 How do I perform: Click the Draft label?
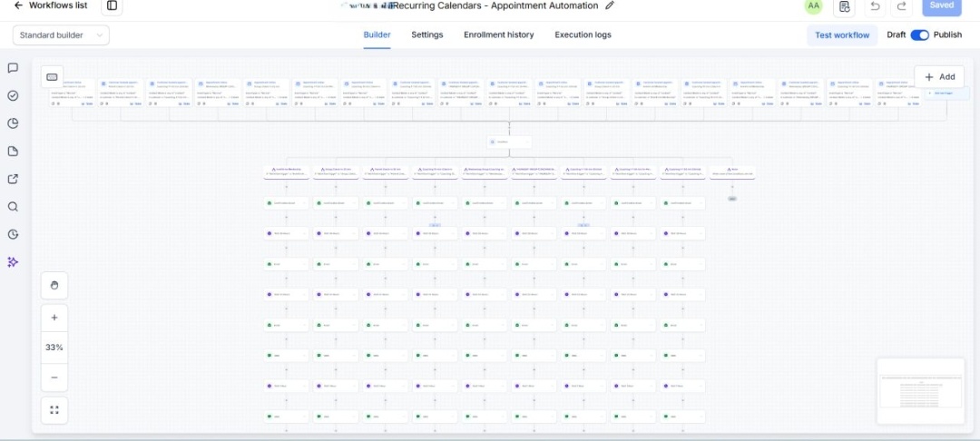tap(896, 35)
